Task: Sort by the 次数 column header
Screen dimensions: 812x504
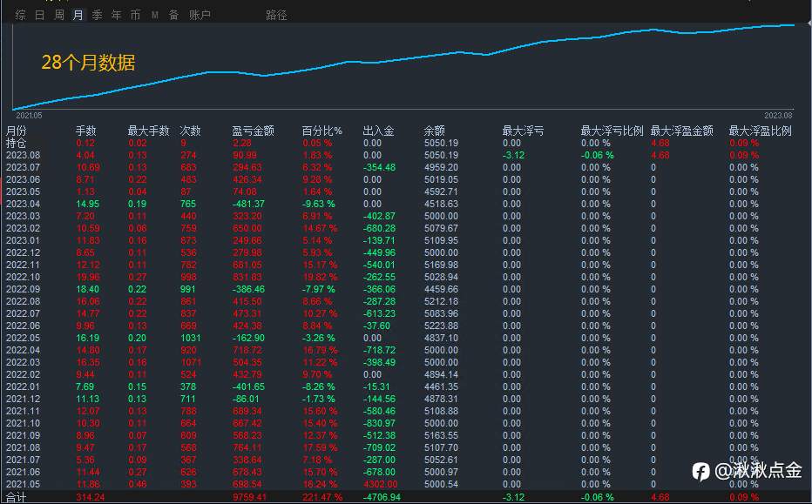Action: pos(190,131)
